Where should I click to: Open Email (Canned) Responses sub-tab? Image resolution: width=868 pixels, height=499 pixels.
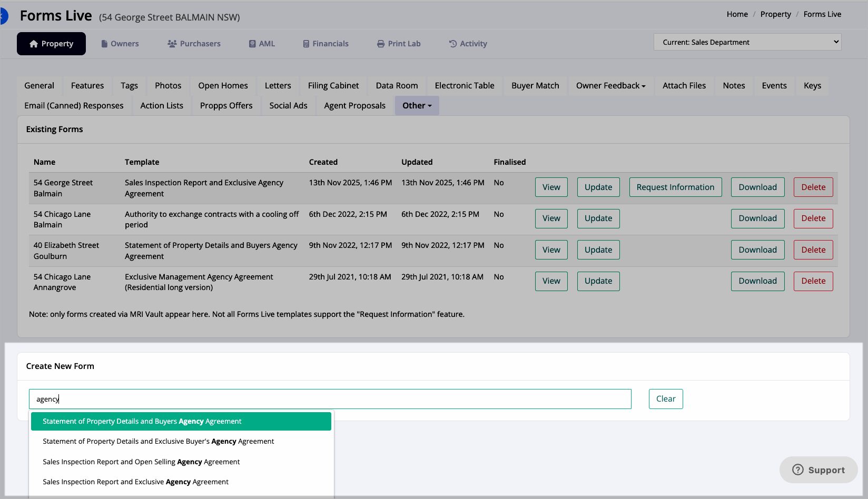click(x=74, y=106)
